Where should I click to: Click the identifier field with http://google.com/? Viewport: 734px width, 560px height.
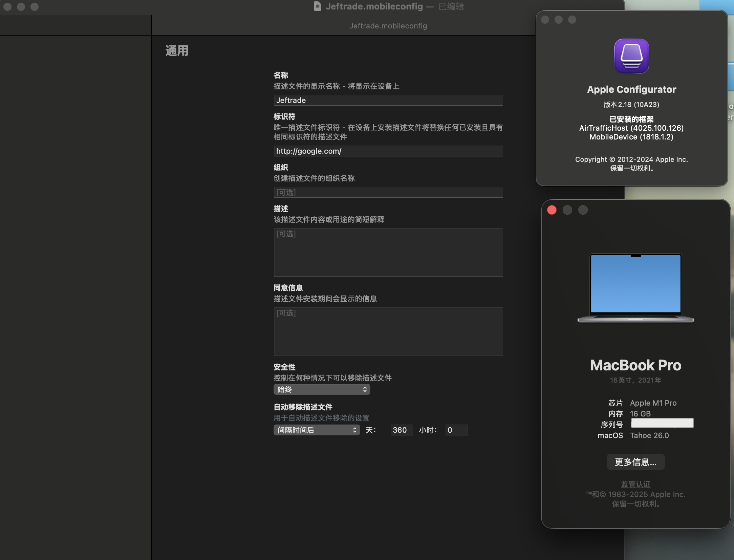coord(388,151)
